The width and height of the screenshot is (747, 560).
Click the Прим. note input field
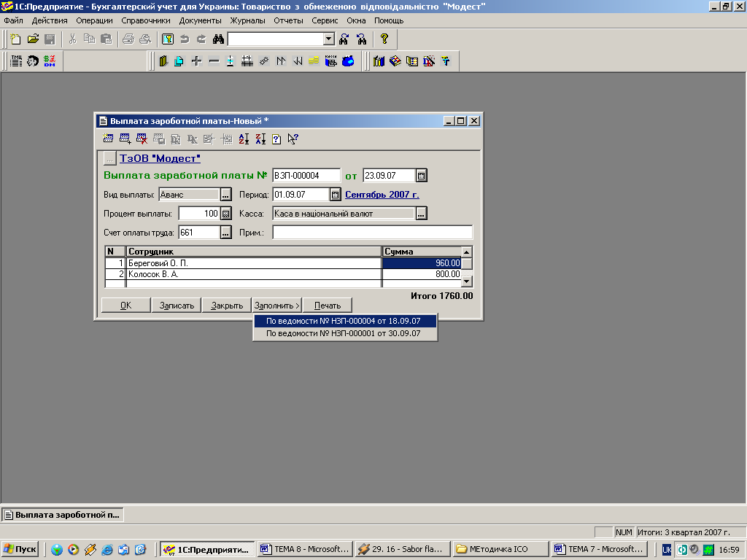point(373,233)
